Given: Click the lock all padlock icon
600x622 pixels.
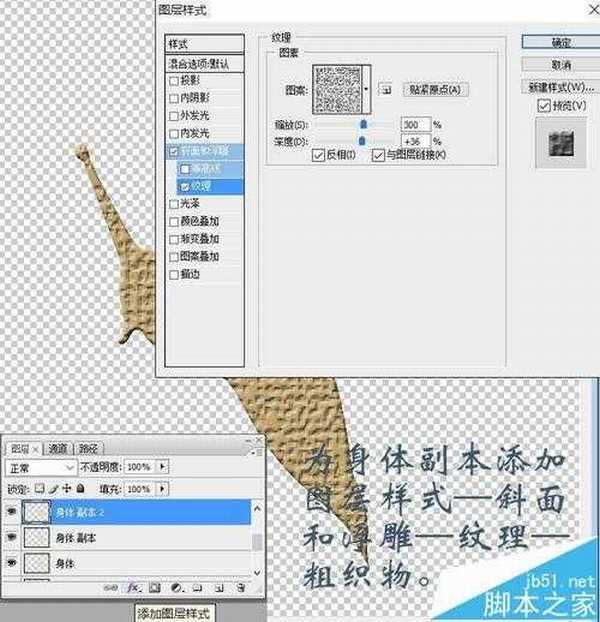Looking at the screenshot, I should pyautogui.click(x=81, y=488).
